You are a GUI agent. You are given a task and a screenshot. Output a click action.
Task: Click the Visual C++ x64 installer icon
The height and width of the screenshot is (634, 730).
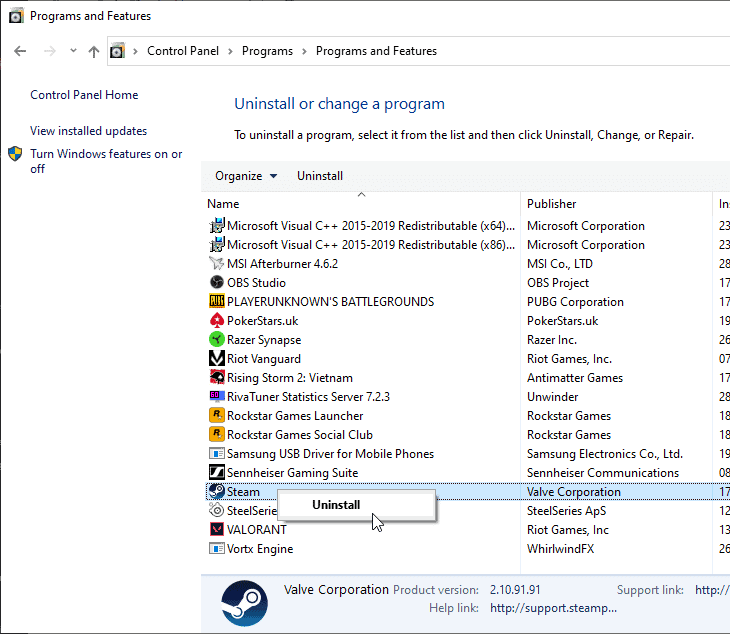[x=216, y=226]
